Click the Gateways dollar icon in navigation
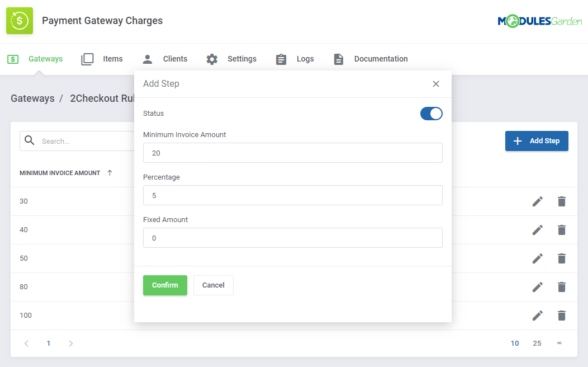The image size is (588, 367). tap(13, 59)
